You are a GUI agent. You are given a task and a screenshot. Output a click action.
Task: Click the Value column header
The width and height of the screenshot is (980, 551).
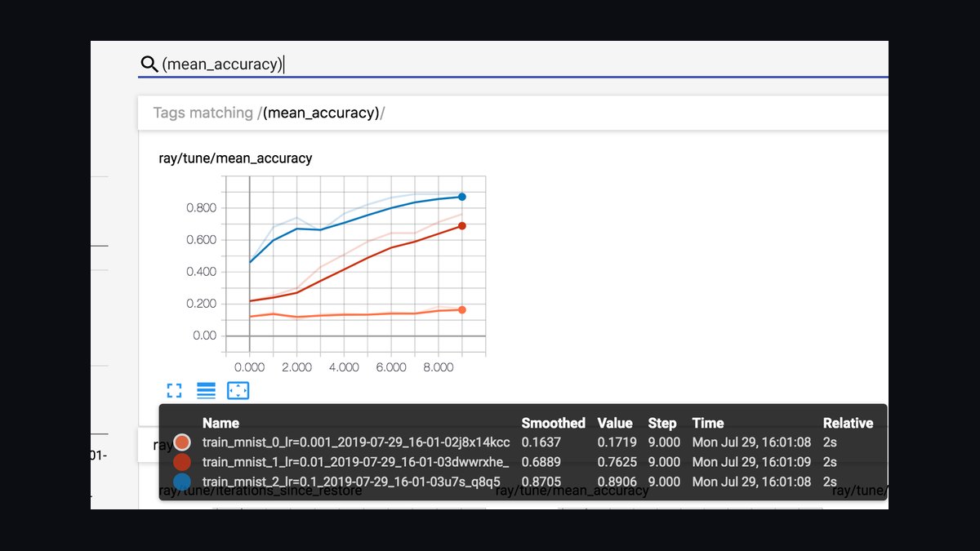pos(615,423)
